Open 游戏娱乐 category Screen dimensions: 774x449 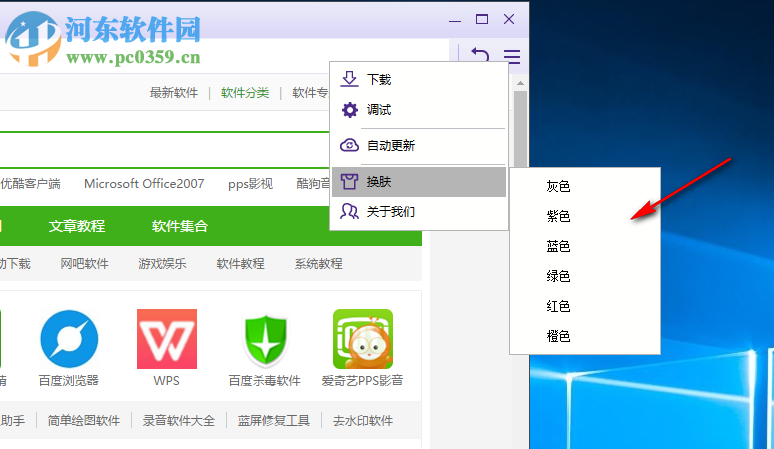(162, 263)
